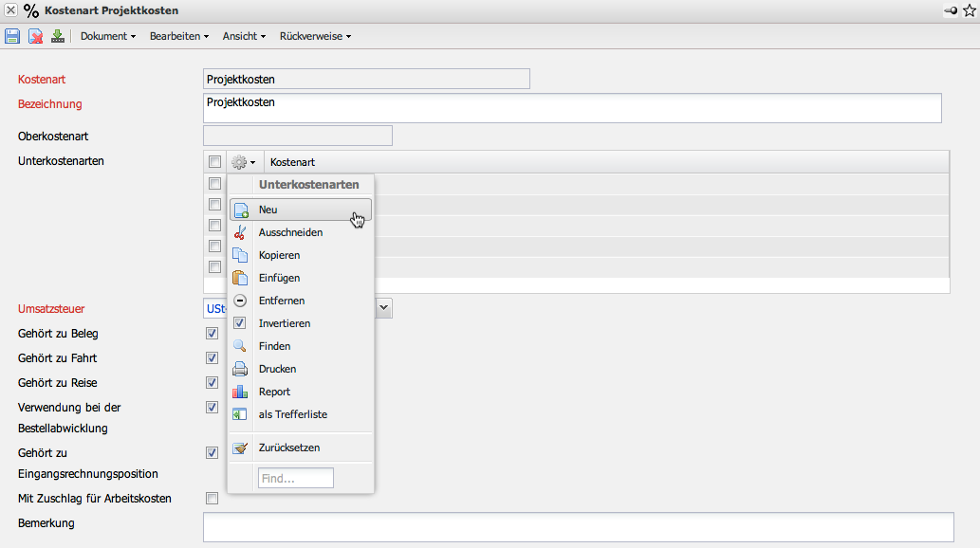Pin the document with the pushpin icon
Screen dimensions: 980x548
pyautogui.click(x=950, y=10)
